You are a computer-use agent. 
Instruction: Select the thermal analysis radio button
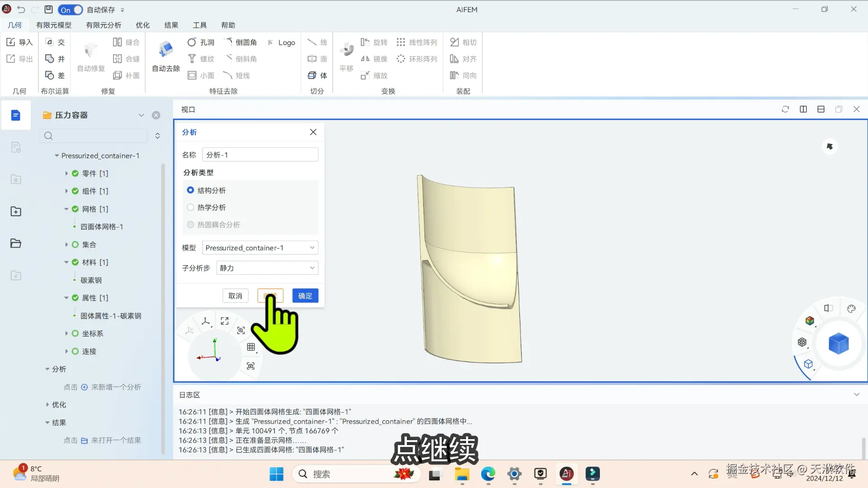point(190,207)
